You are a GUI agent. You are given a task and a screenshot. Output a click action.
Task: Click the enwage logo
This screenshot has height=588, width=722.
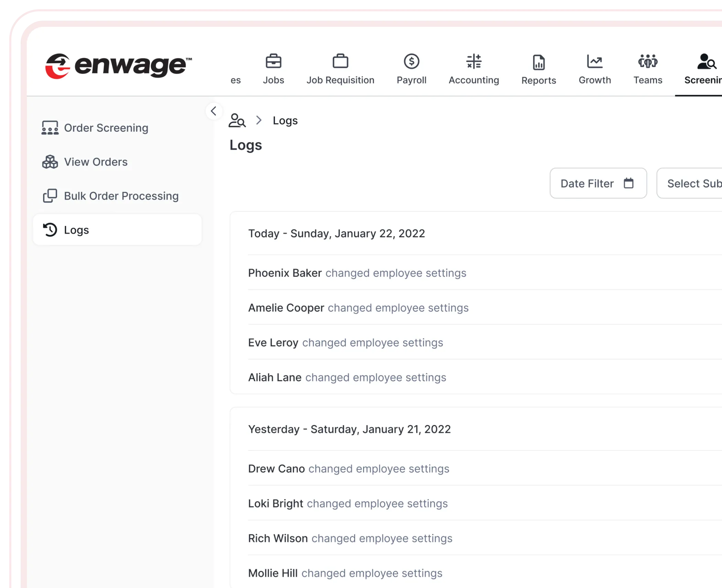pos(119,65)
